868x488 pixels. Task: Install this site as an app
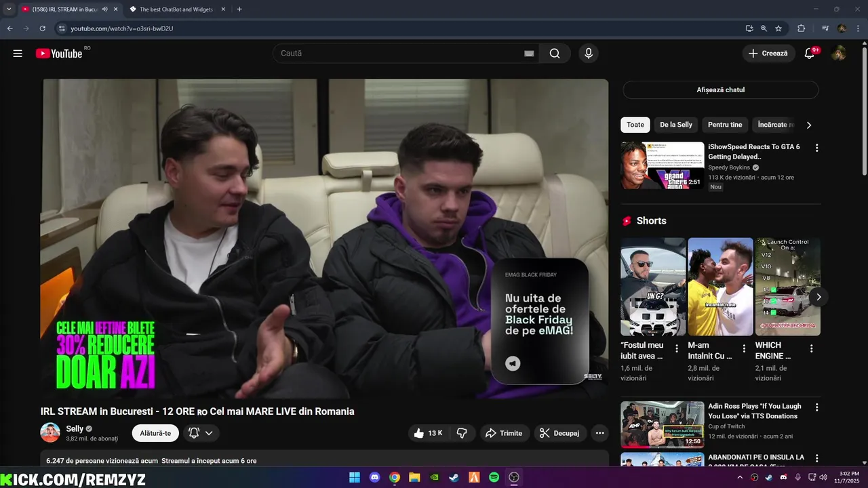[749, 28]
